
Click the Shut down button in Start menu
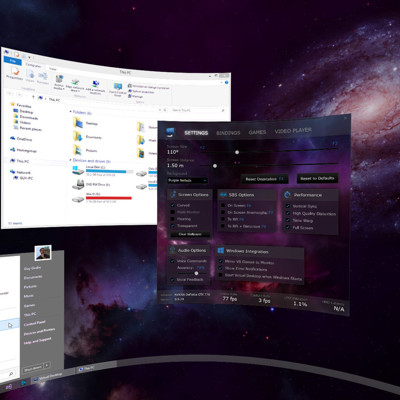[x=33, y=369]
